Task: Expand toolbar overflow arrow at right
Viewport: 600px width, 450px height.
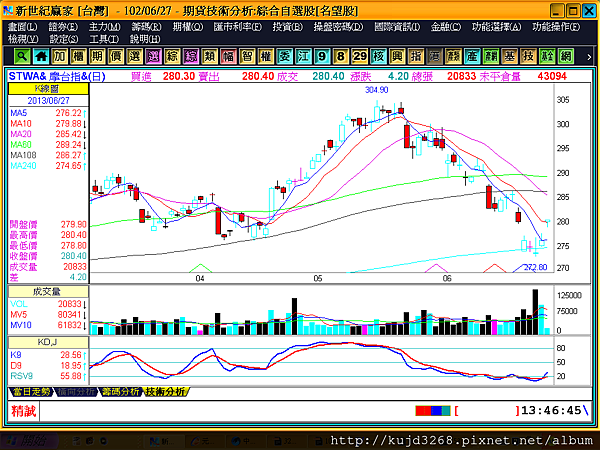Action: click(x=589, y=57)
